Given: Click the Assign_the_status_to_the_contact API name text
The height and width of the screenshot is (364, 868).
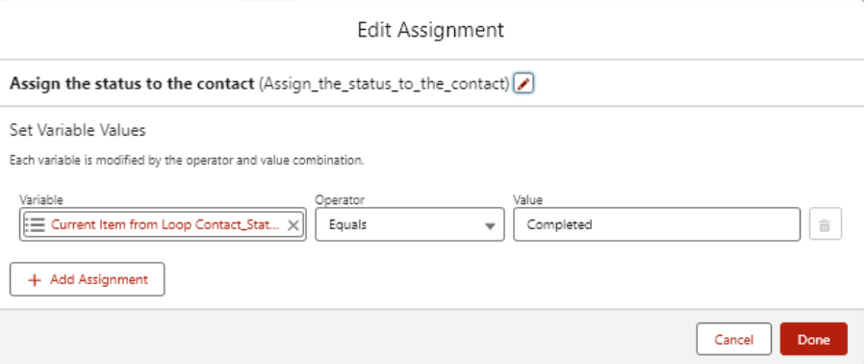Looking at the screenshot, I should [x=384, y=84].
